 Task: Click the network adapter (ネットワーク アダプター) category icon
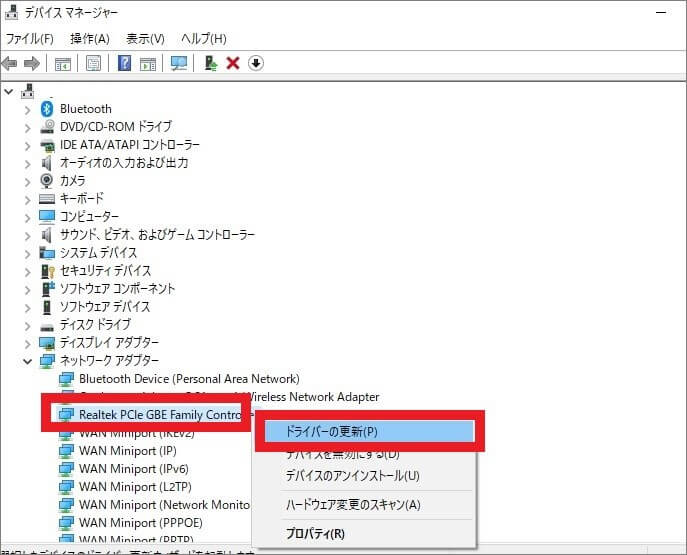[47, 361]
